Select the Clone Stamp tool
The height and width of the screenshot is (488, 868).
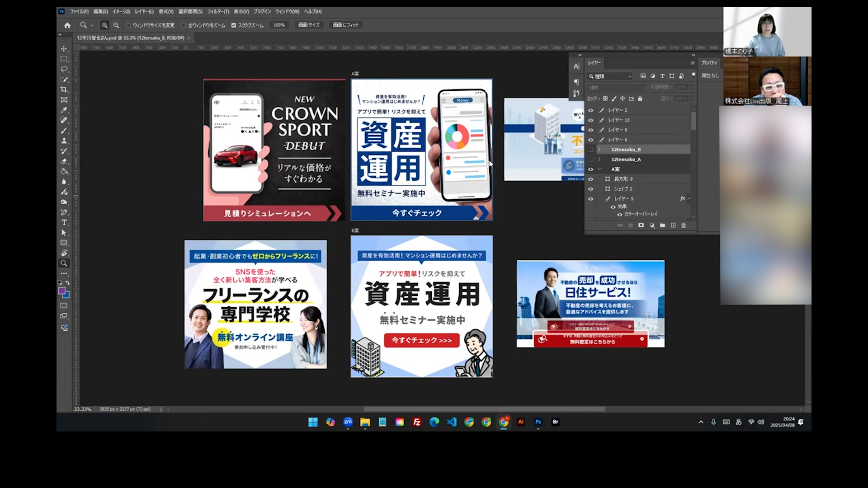click(x=64, y=141)
